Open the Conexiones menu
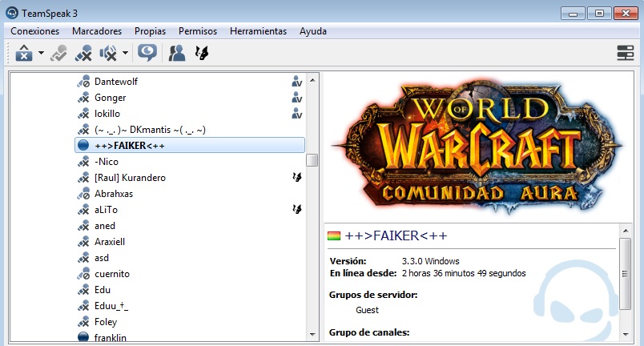This screenshot has height=346, width=644. point(35,31)
